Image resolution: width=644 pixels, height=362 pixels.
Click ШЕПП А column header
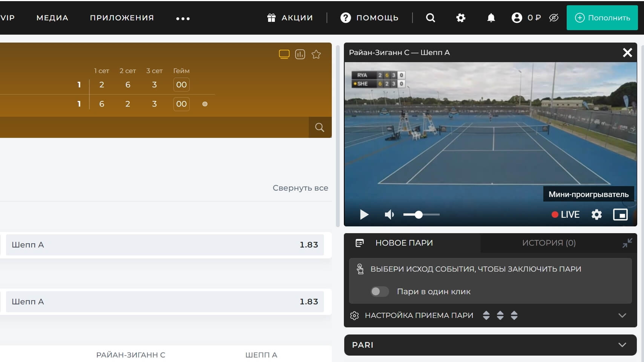tap(261, 355)
